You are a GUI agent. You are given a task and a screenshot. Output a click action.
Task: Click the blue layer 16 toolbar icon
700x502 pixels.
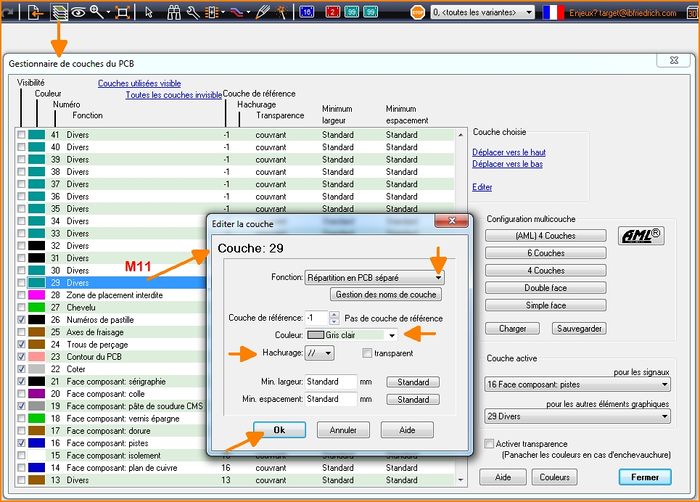click(306, 13)
